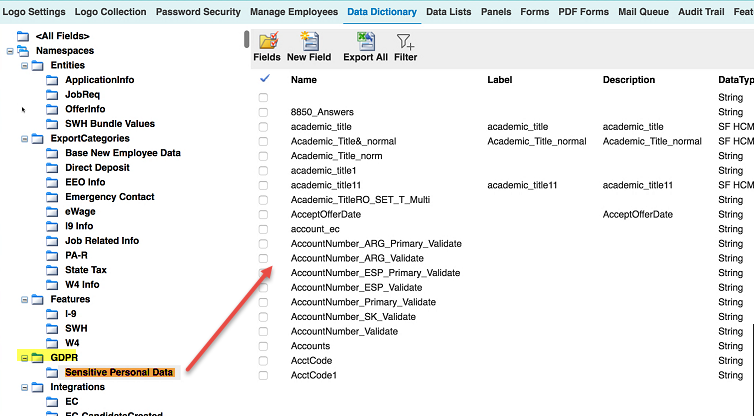Open the Forms tab
Image resolution: width=754 pixels, height=416 pixels.
534,12
